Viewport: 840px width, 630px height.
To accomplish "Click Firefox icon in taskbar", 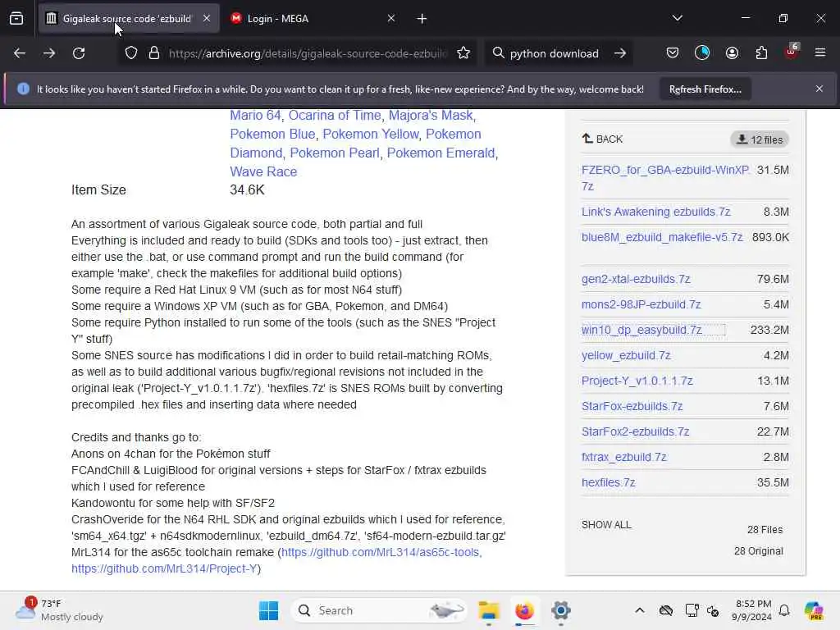I will coord(524,610).
